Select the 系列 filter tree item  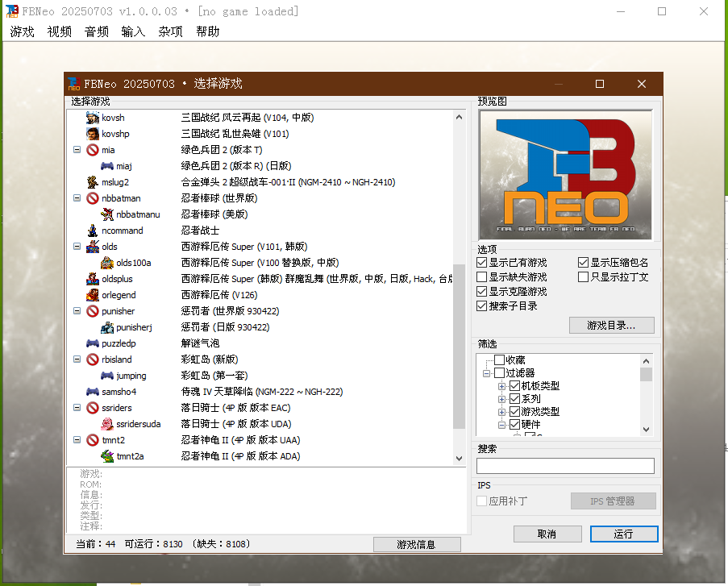531,399
